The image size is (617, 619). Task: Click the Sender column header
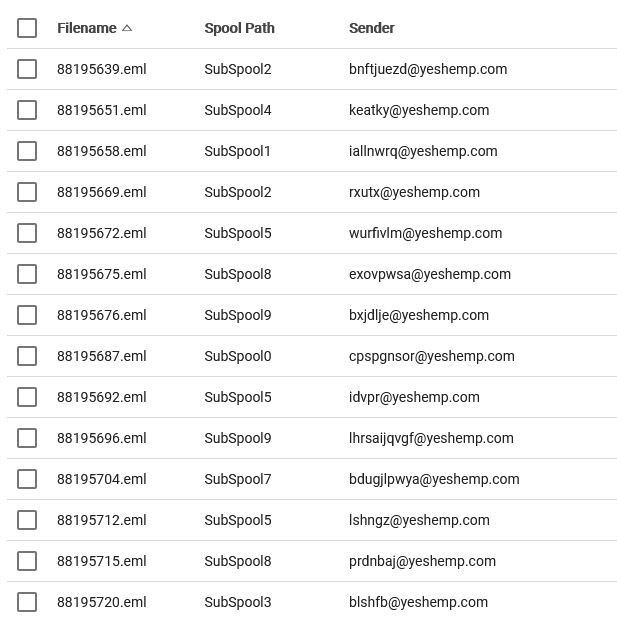click(x=371, y=28)
